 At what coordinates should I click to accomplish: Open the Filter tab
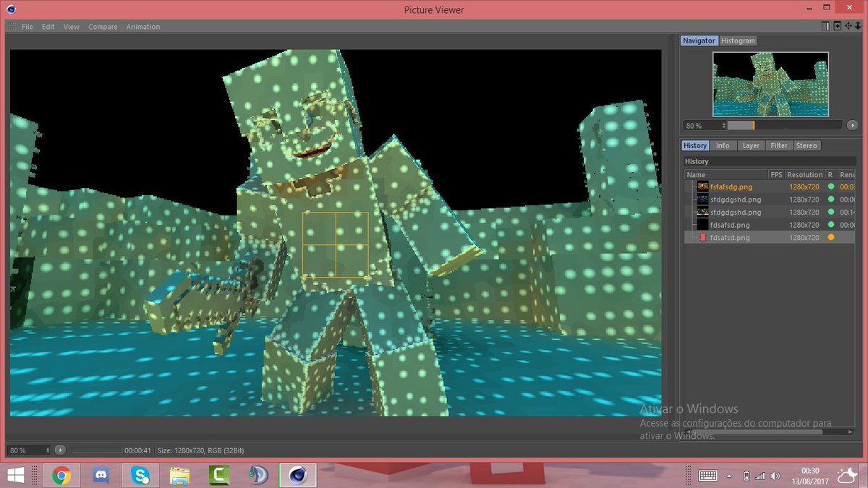(x=779, y=146)
